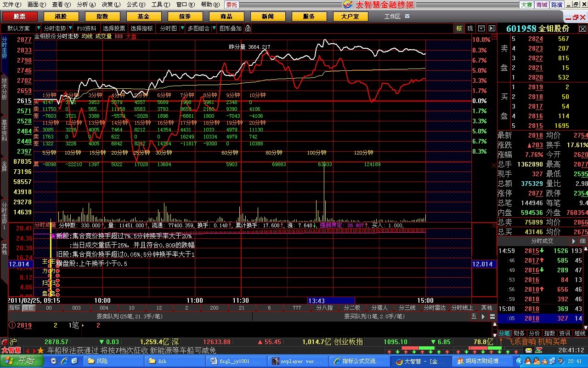Viewport: 588px width, 368px height.
Task: Switch to the 资讯 tab in the quote panel
Action: tap(565, 333)
